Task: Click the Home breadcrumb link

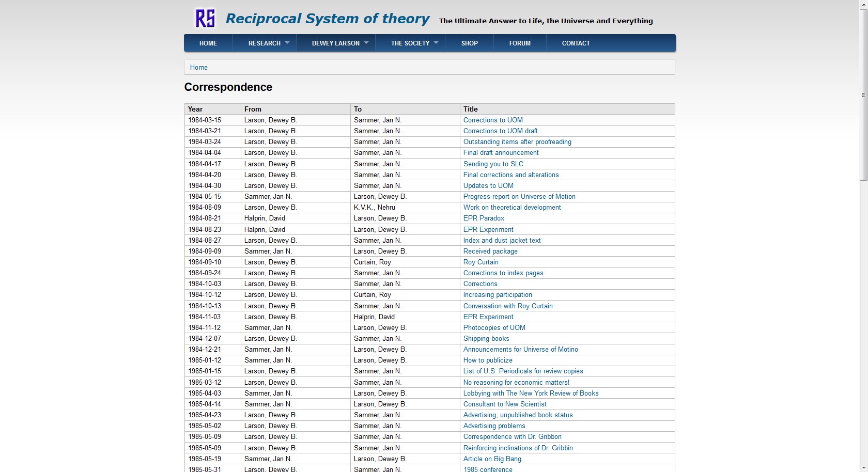Action: (199, 68)
